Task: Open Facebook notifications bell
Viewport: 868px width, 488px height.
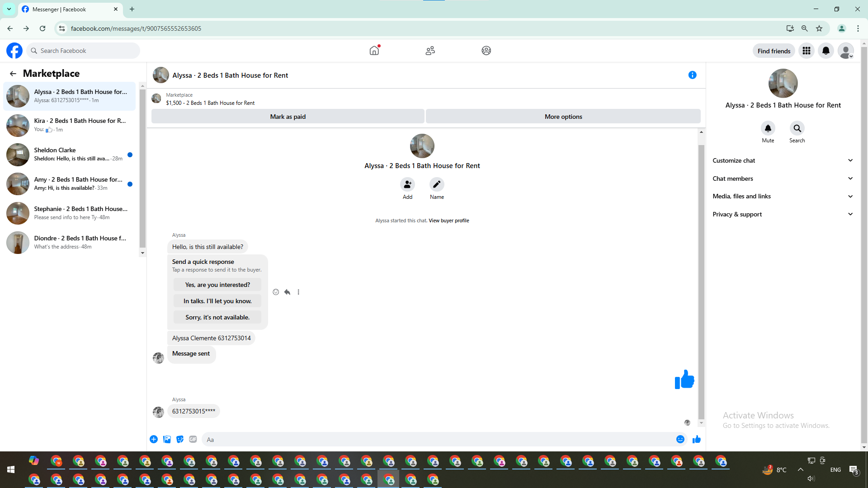Action: tap(826, 51)
